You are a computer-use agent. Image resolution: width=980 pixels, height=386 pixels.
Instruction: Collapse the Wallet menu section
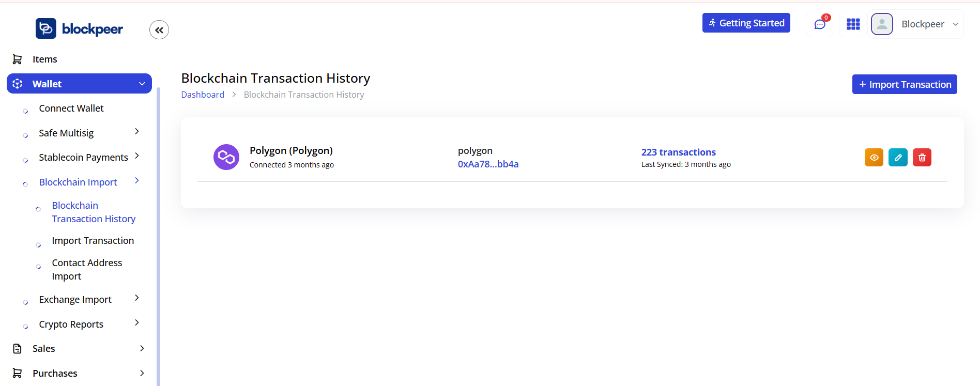[142, 84]
